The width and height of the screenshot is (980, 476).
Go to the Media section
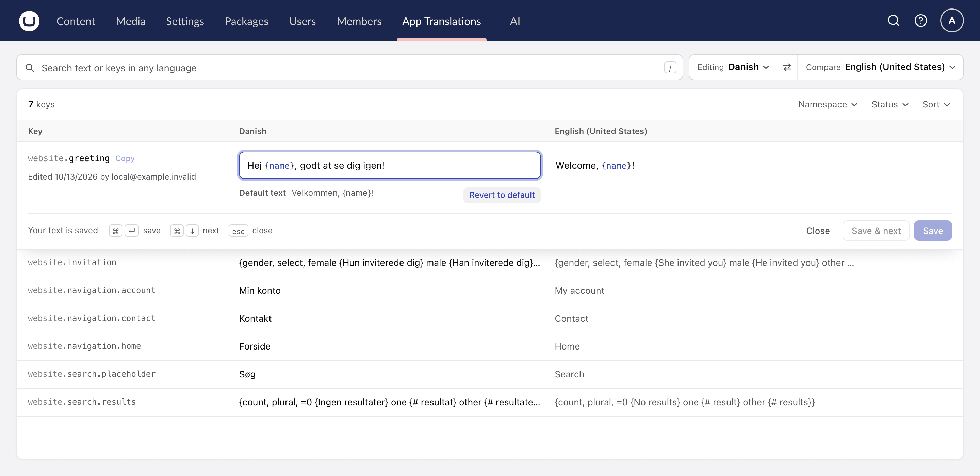(130, 21)
